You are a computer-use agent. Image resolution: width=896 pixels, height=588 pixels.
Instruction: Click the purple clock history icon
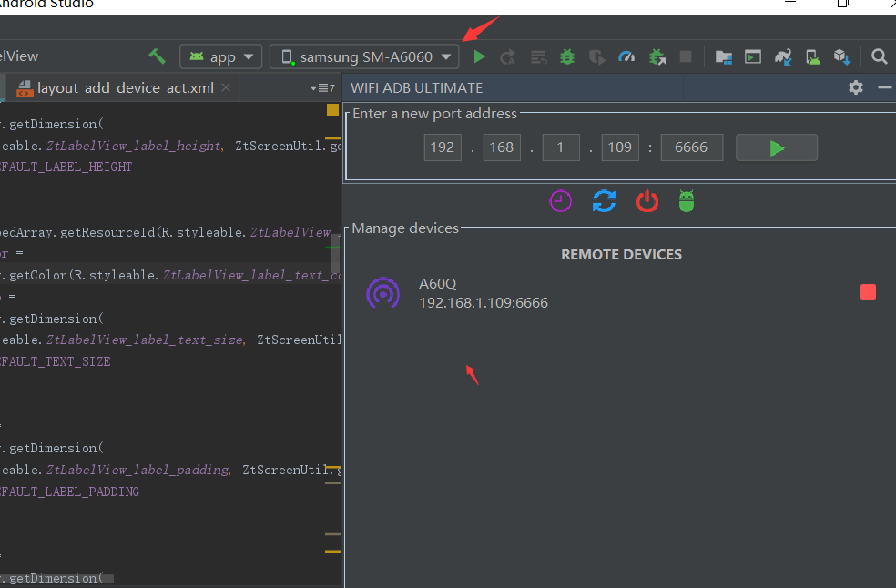coord(561,201)
